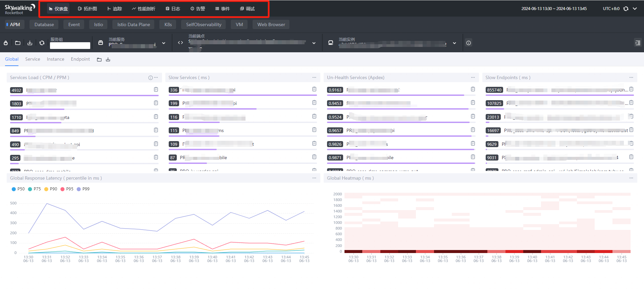644x308 pixels.
Task: Open the Istio Data Plane dashboard
Action: tap(133, 24)
